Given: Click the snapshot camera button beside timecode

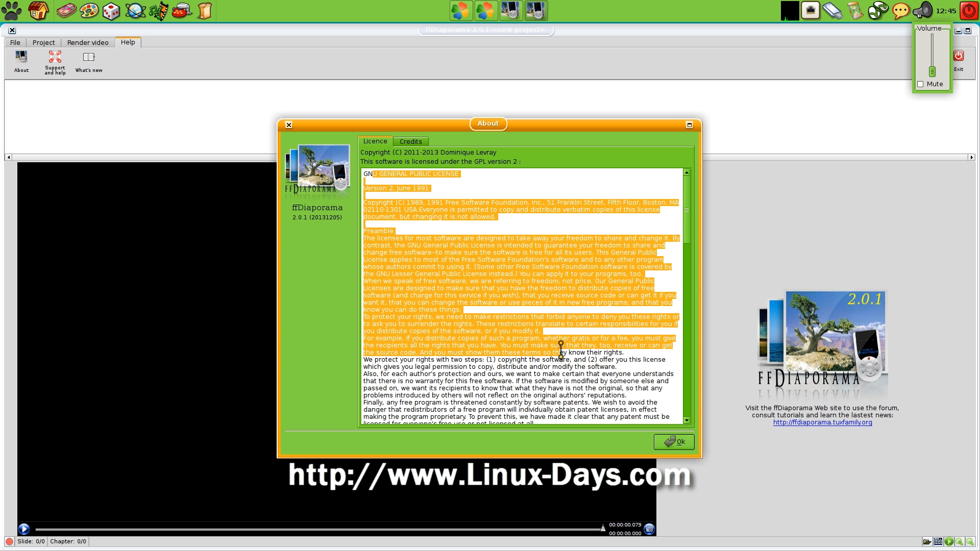Looking at the screenshot, I should point(649,529).
